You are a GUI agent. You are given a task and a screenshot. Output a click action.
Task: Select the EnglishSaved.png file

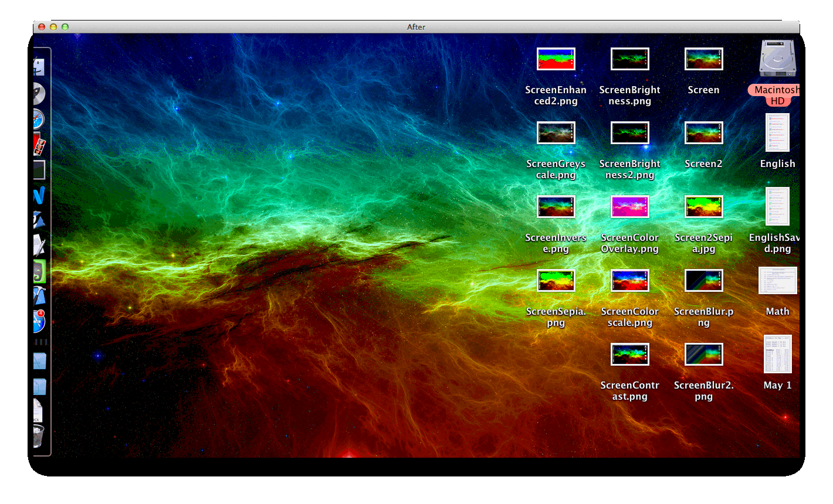pyautogui.click(x=777, y=206)
